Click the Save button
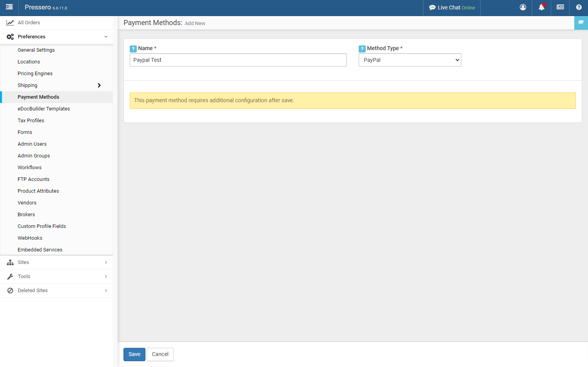 pyautogui.click(x=134, y=354)
